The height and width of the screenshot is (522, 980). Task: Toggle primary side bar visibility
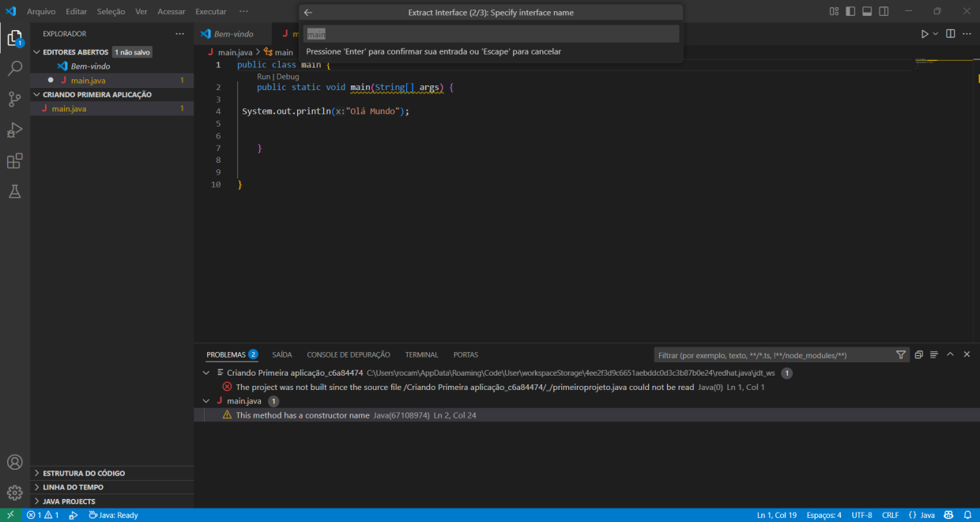coord(850,12)
